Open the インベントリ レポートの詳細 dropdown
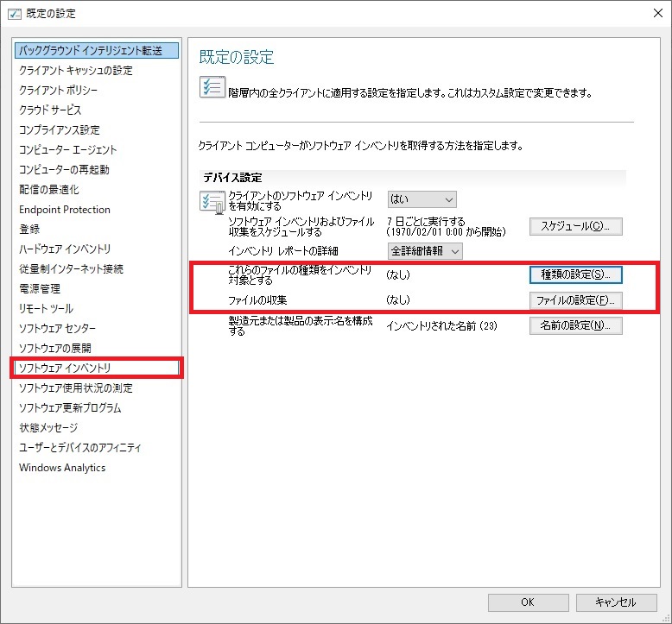672x624 pixels. [x=425, y=251]
